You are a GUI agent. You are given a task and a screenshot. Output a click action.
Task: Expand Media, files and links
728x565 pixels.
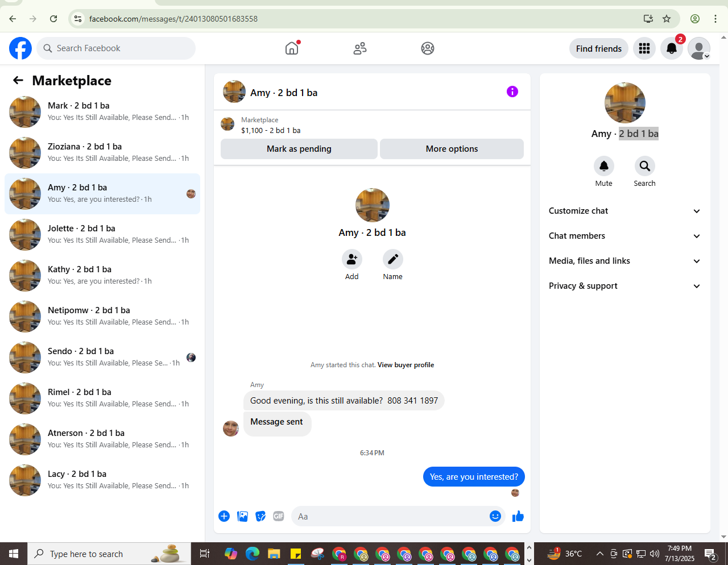625,261
